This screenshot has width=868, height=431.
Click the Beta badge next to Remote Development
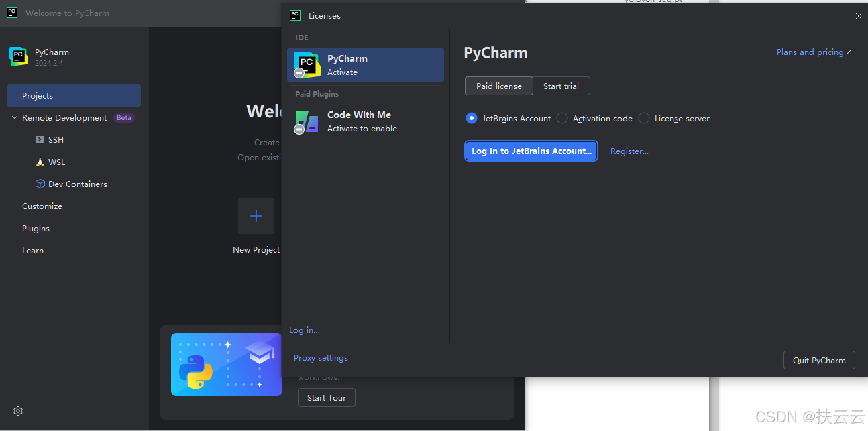(124, 117)
